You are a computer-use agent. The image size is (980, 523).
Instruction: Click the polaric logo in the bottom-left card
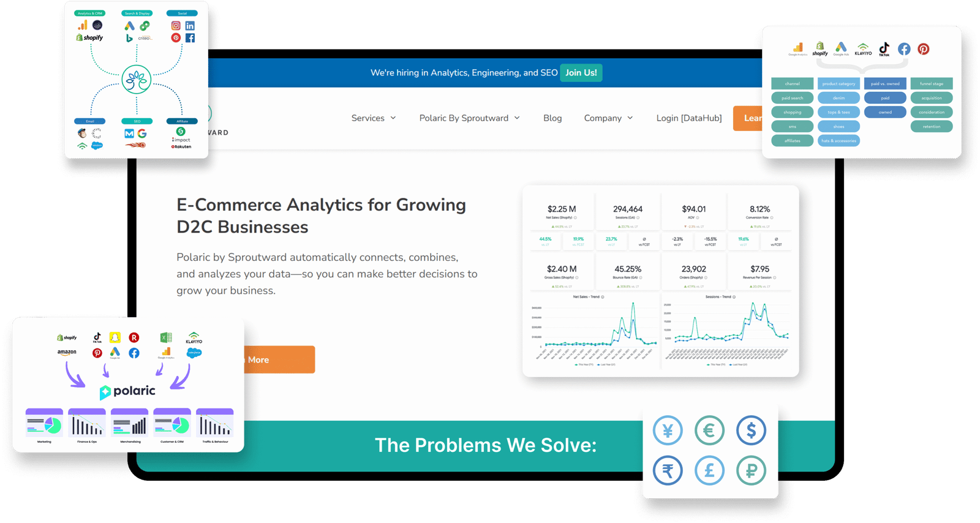point(127,391)
